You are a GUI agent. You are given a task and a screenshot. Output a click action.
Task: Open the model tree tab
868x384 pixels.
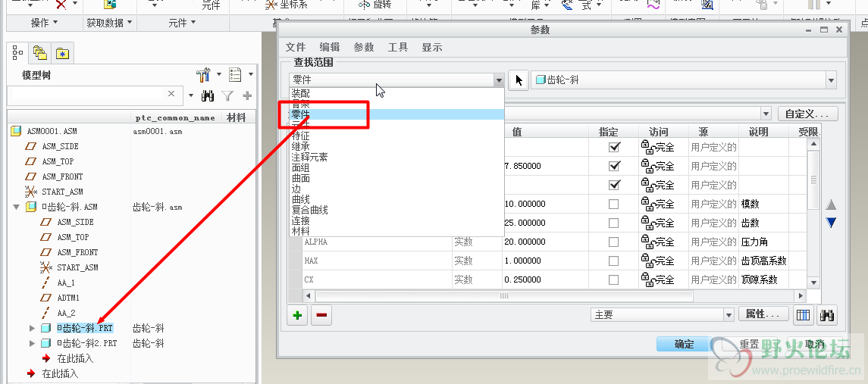point(17,53)
